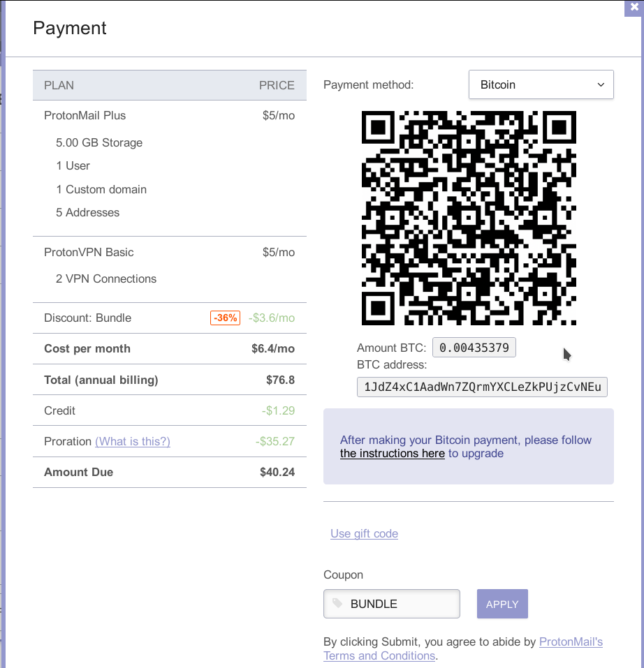Screen dimensions: 644x668
Task: Click the -36% discount badge
Action: tap(225, 318)
